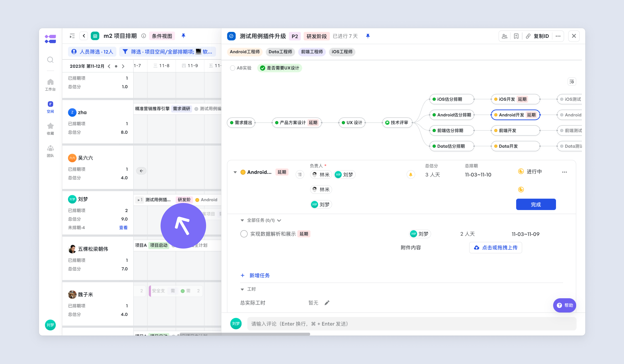The image size is (624, 364).
Task: Click the list icon beside Android node title
Action: point(300,175)
